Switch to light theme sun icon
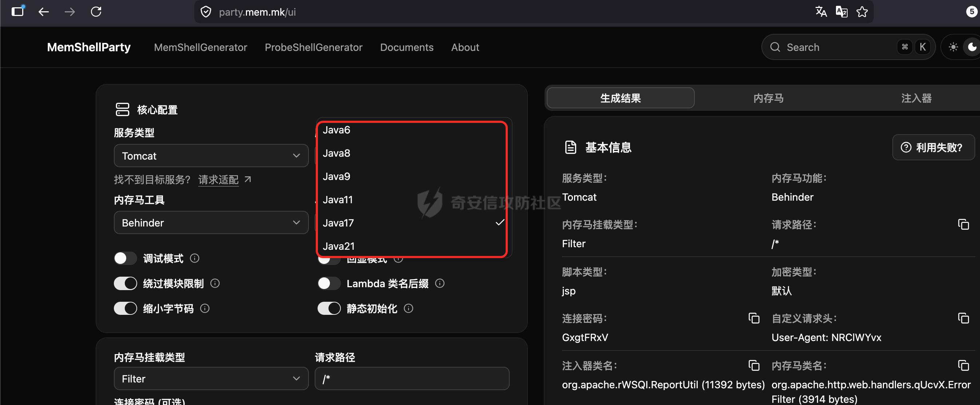The image size is (980, 405). click(x=953, y=47)
